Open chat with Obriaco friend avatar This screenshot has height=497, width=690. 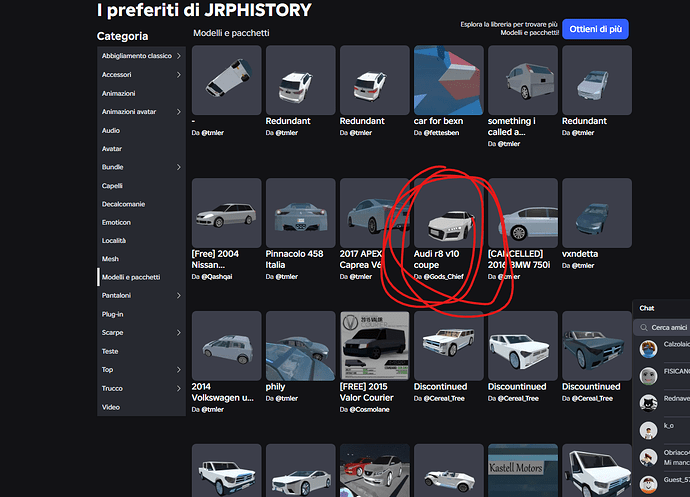[648, 457]
